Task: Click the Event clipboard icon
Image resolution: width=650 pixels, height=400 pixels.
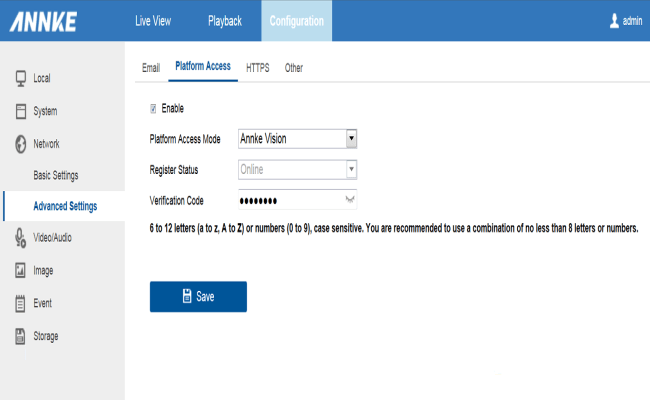Action: coord(20,303)
